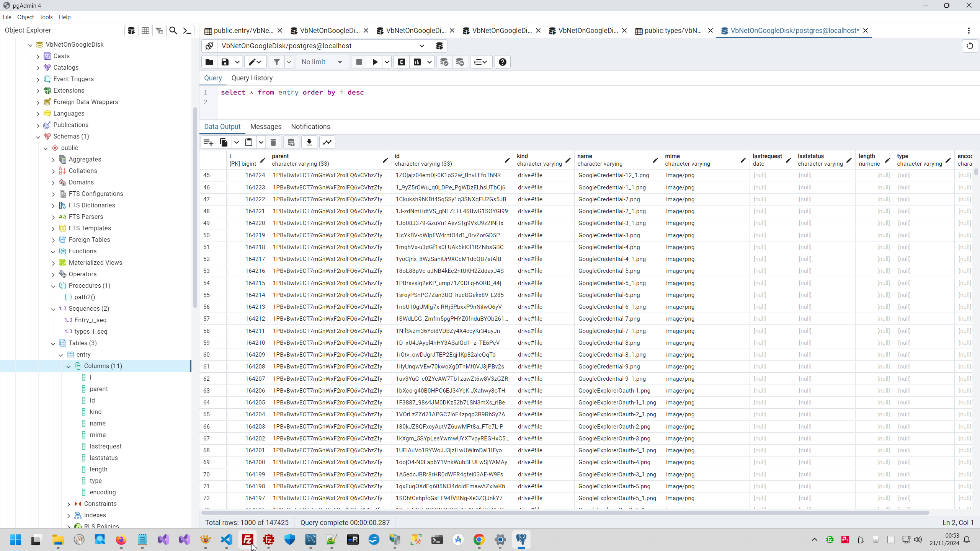This screenshot has width=980, height=551.
Task: Switch to the Query History tab
Action: 252,78
